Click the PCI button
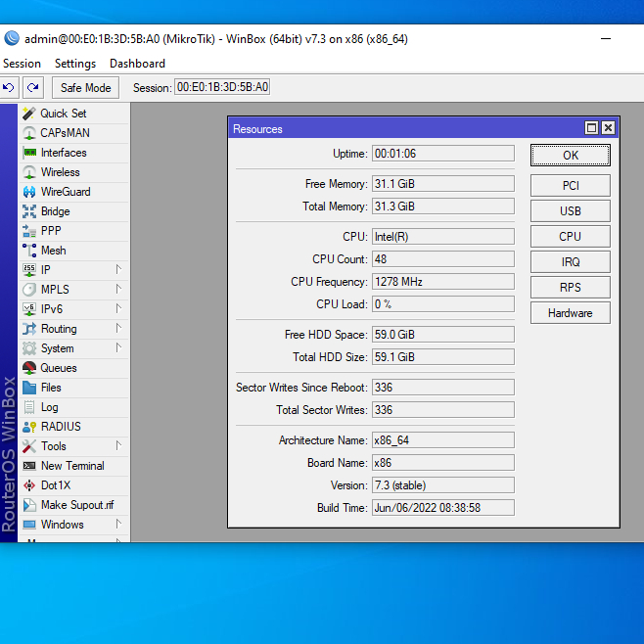644x644 pixels. tap(570, 186)
